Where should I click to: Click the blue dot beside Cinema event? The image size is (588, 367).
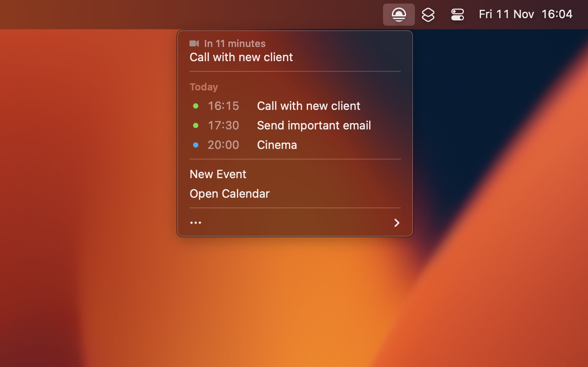click(x=196, y=145)
